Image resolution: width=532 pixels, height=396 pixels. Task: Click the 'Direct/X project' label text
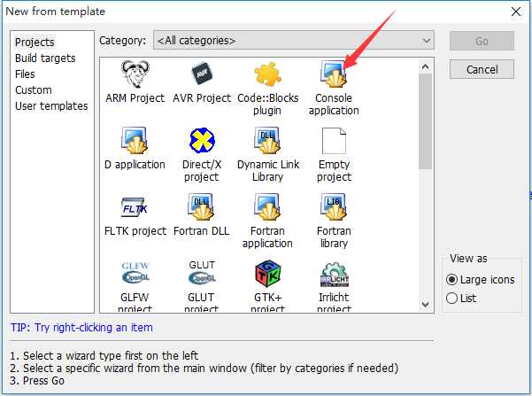point(202,171)
